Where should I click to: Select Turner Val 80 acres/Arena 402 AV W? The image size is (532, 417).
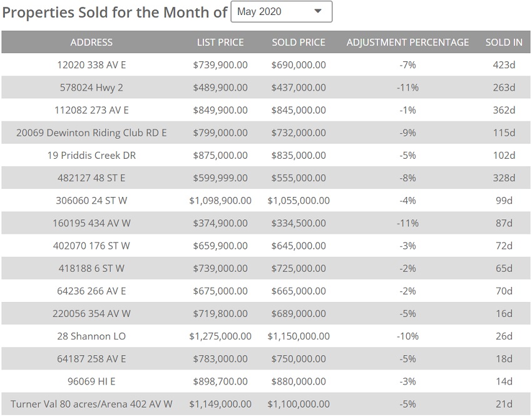coord(91,404)
